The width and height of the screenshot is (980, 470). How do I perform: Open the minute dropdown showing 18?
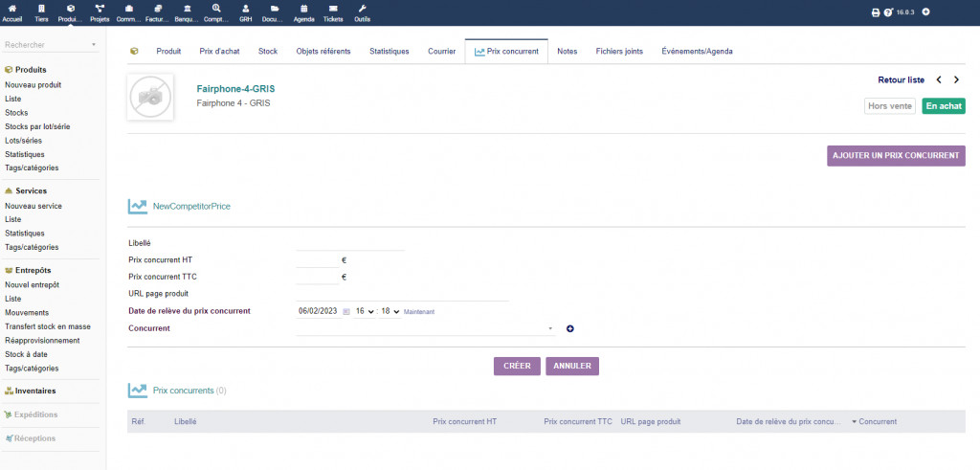click(390, 311)
